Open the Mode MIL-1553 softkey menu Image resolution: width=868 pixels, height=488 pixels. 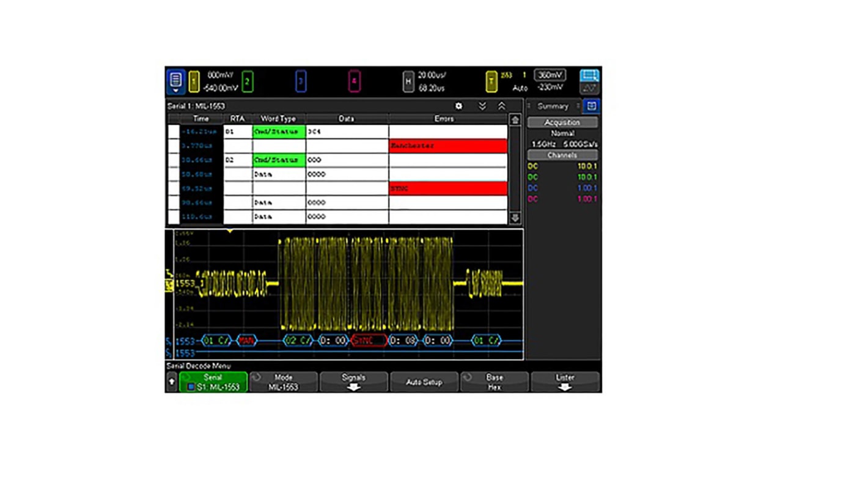(283, 382)
